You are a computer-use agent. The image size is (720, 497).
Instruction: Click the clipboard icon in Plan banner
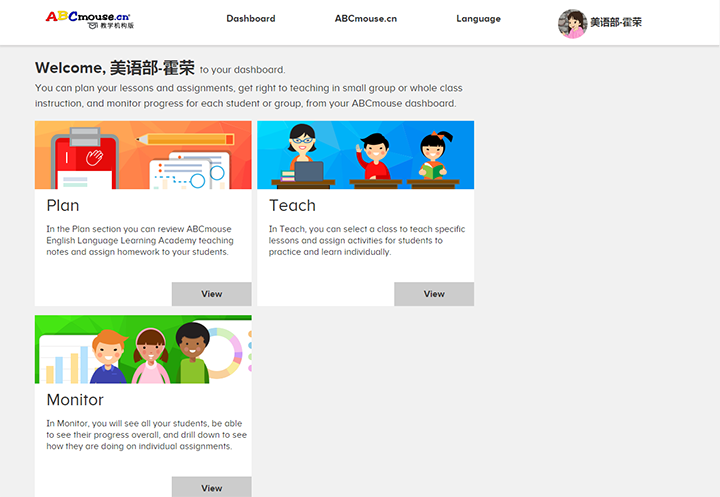coord(84,158)
